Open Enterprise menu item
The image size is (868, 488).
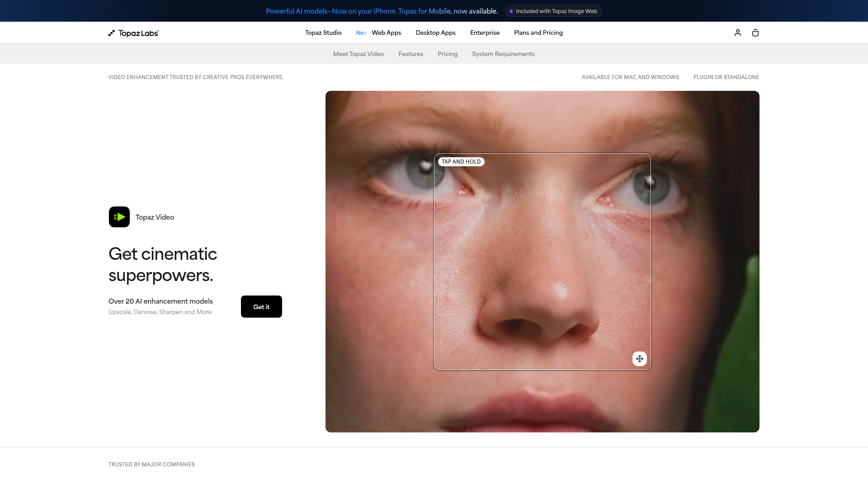tap(485, 33)
